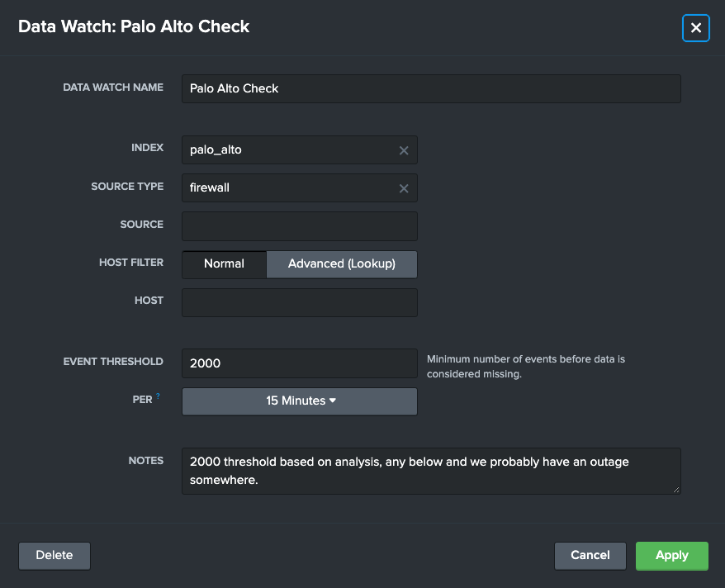Close the Data Watch dialog with X

[x=695, y=28]
